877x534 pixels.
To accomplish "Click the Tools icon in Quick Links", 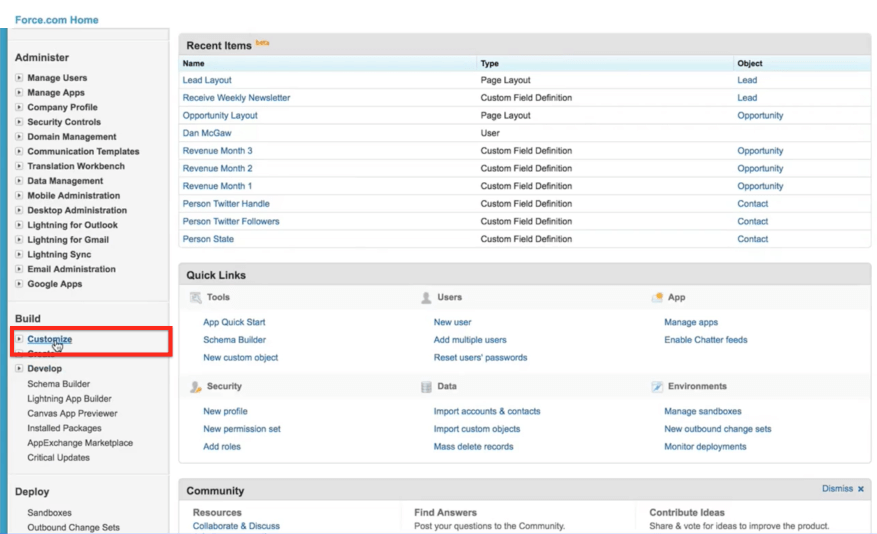I will tap(195, 297).
